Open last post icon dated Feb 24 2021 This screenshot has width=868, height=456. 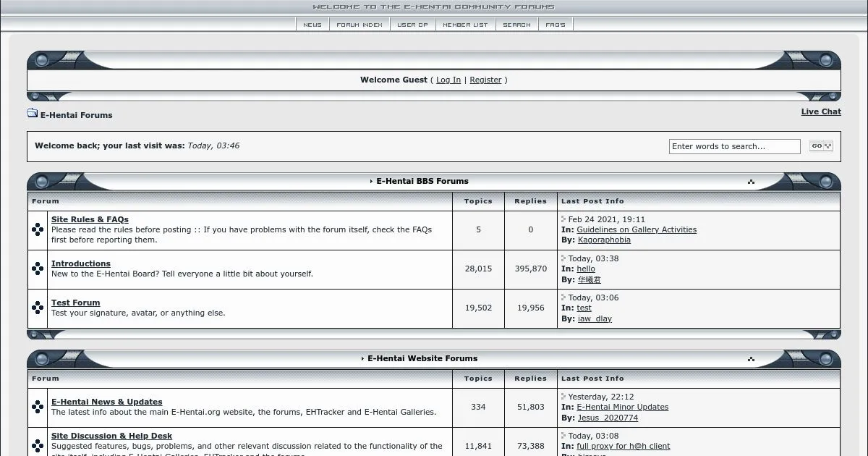tap(563, 219)
